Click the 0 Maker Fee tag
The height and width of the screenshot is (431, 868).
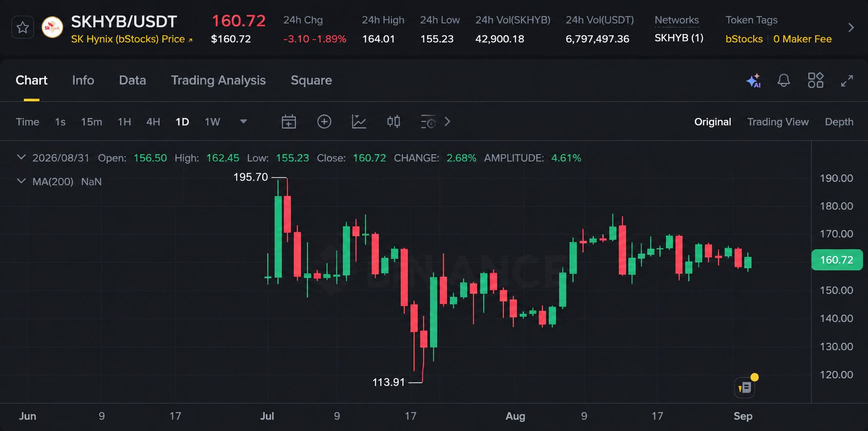pyautogui.click(x=802, y=39)
